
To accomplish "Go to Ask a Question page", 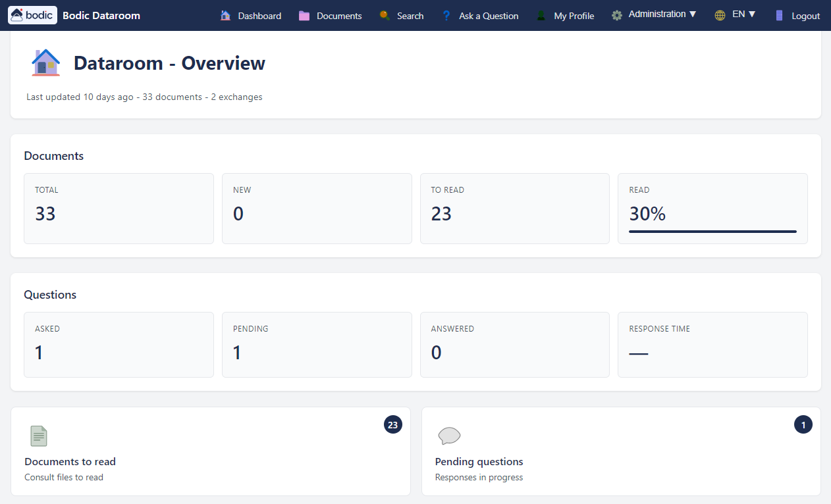I will click(489, 16).
